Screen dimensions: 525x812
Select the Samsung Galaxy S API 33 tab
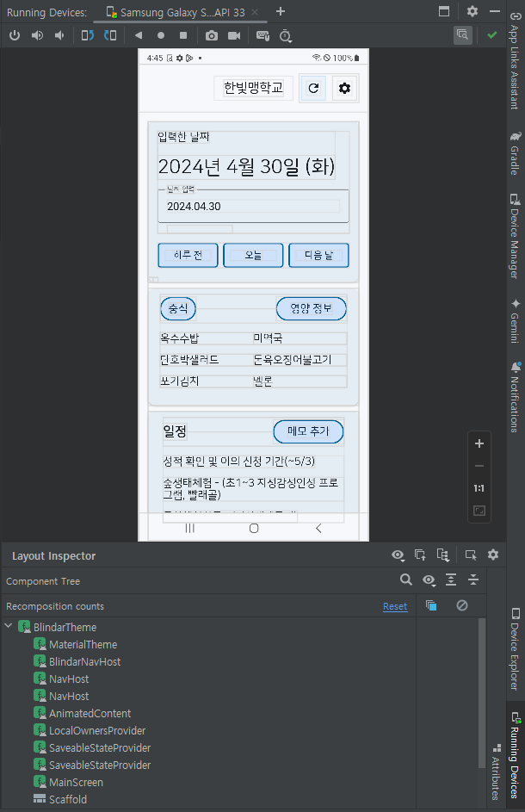182,12
